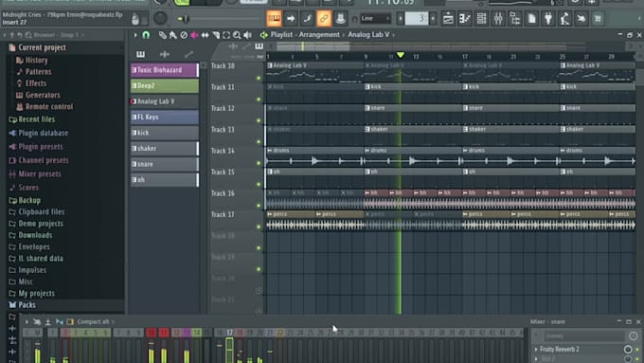This screenshot has height=363, width=644.
Task: Open the Compact alt mixer layout dropdown
Action: point(96,321)
